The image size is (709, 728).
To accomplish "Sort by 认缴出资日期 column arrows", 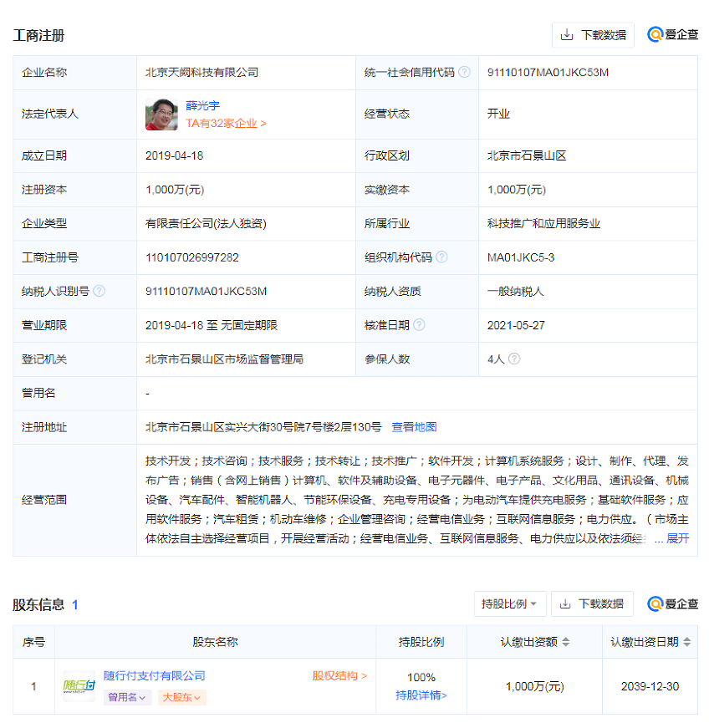I will [686, 642].
